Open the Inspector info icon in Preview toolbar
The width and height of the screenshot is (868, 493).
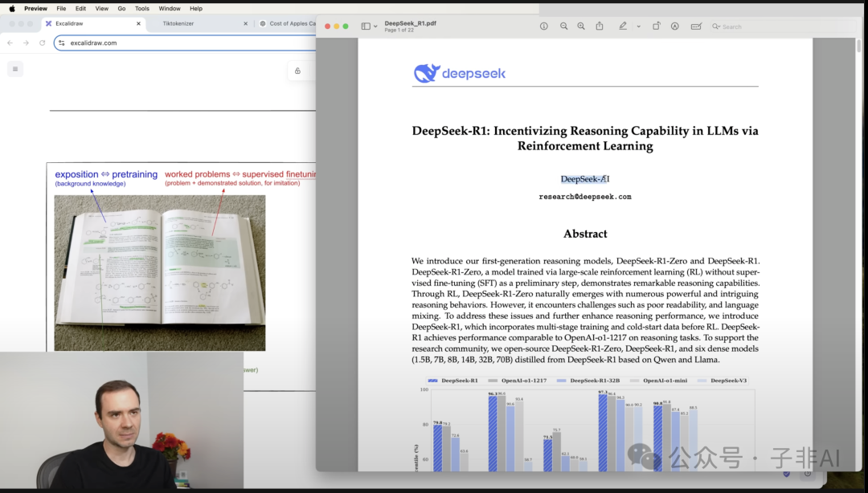pyautogui.click(x=543, y=26)
